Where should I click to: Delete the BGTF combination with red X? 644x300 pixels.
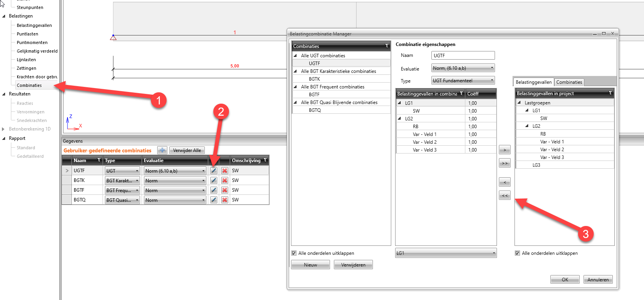(225, 190)
